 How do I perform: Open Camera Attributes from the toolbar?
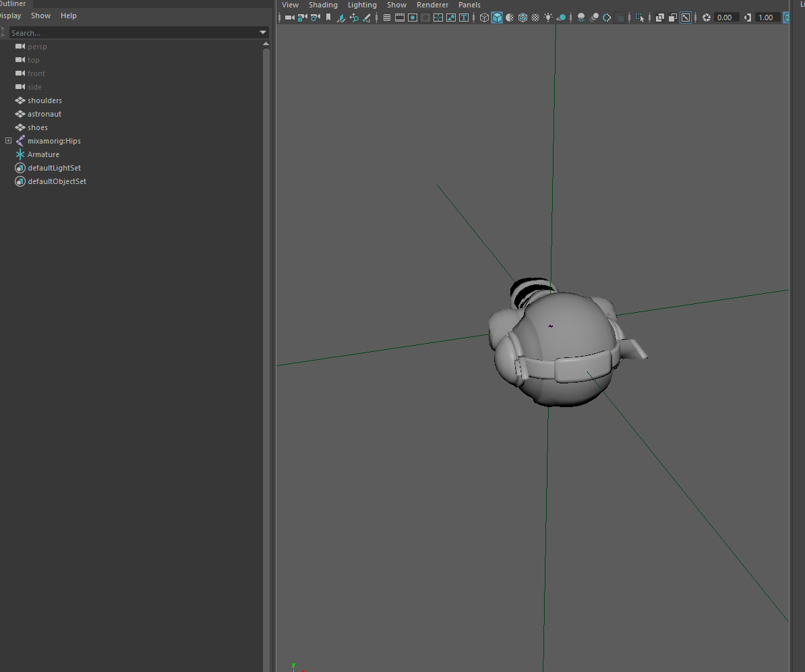coord(316,18)
